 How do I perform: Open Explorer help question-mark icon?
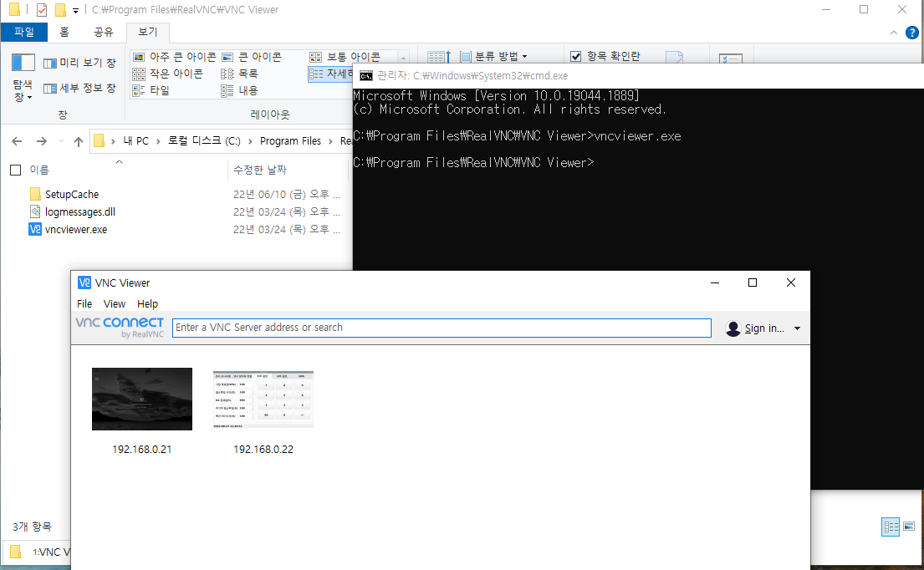(911, 33)
